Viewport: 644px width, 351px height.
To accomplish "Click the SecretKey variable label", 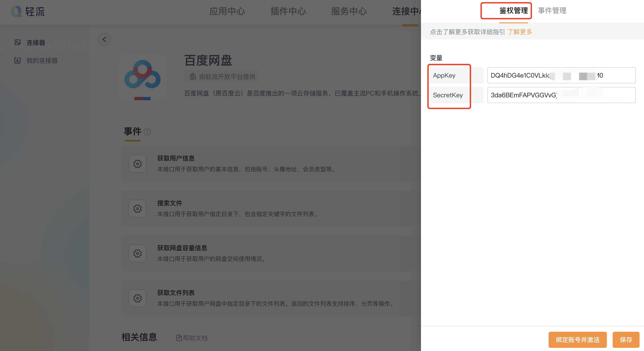I will [x=448, y=95].
